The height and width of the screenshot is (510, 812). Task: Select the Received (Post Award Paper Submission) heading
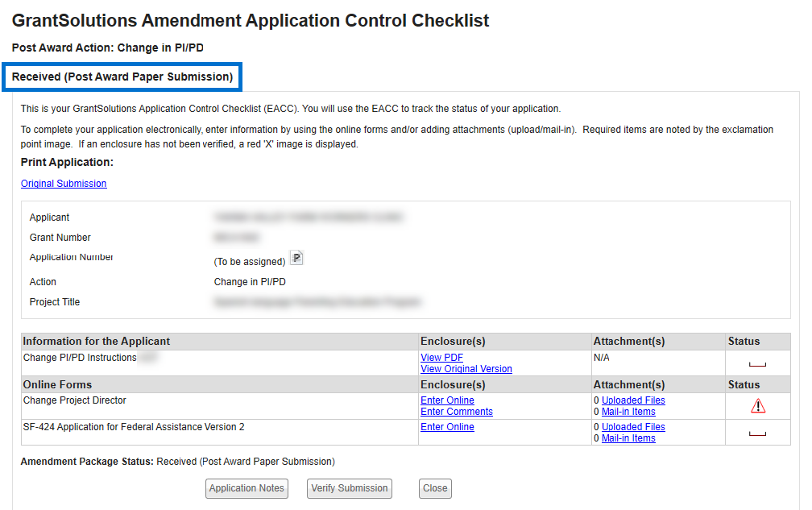122,77
